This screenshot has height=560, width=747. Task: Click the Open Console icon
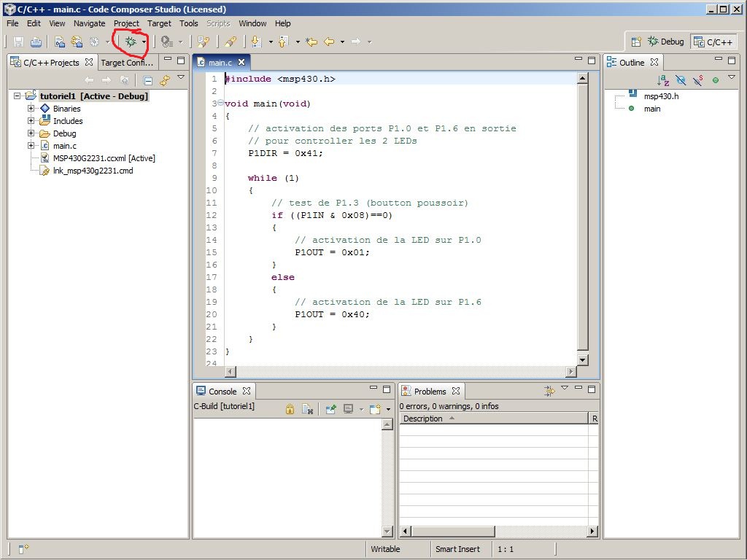tap(376, 409)
